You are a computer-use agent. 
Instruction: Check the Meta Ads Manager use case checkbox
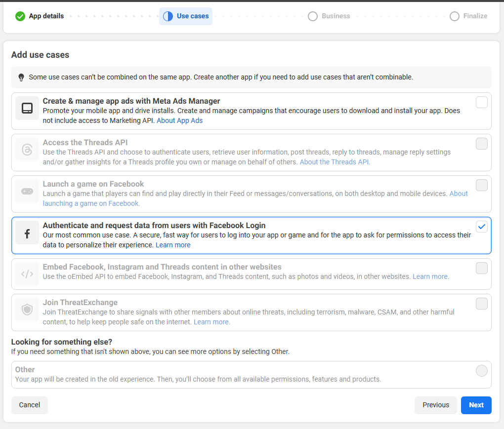tap(481, 102)
